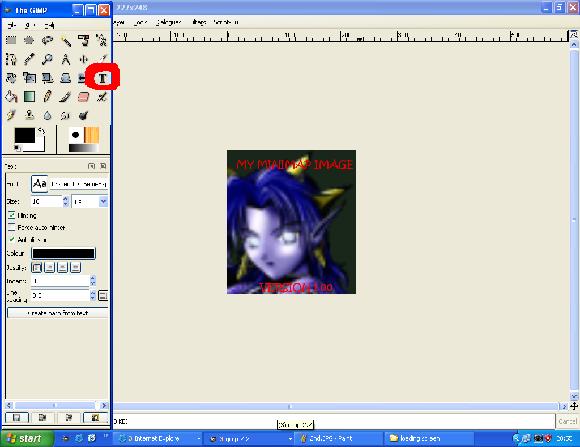Select the Rotate tool
580x447 pixels.
11,78
